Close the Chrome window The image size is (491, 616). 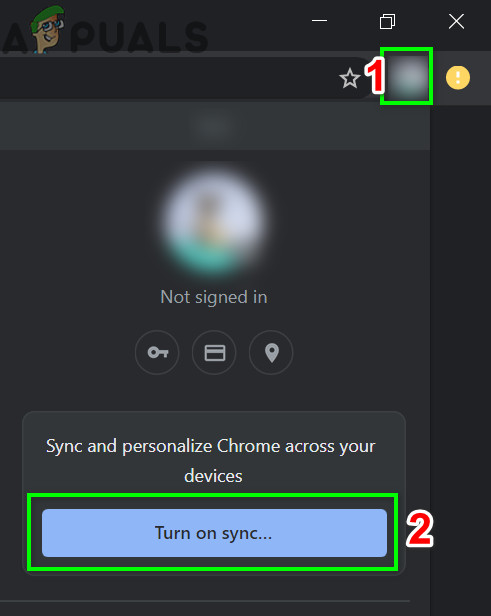point(456,21)
